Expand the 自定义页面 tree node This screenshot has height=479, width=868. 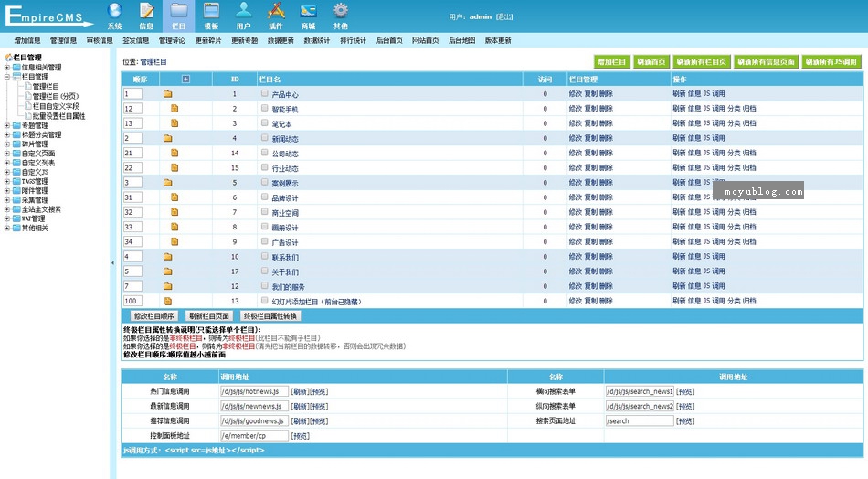(7, 154)
